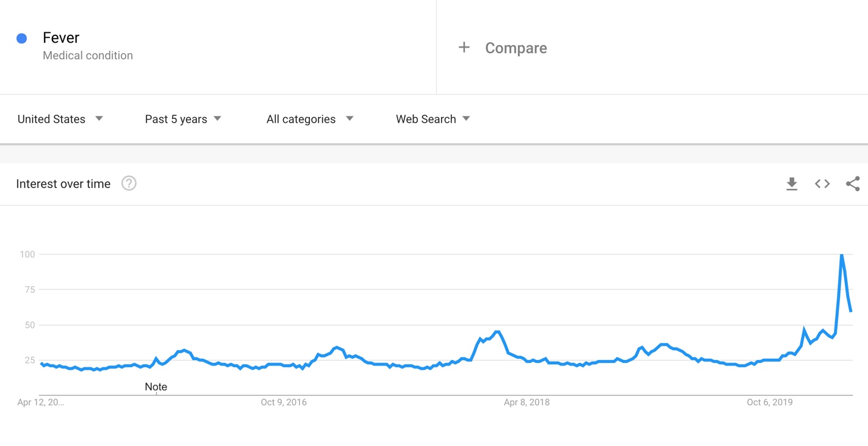The height and width of the screenshot is (446, 868).
Task: Click the Interest over time heading
Action: click(63, 184)
